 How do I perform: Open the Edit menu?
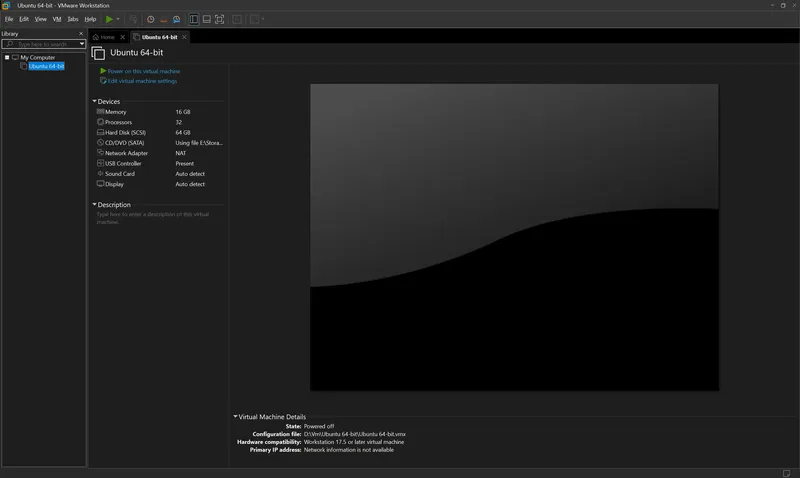[24, 19]
